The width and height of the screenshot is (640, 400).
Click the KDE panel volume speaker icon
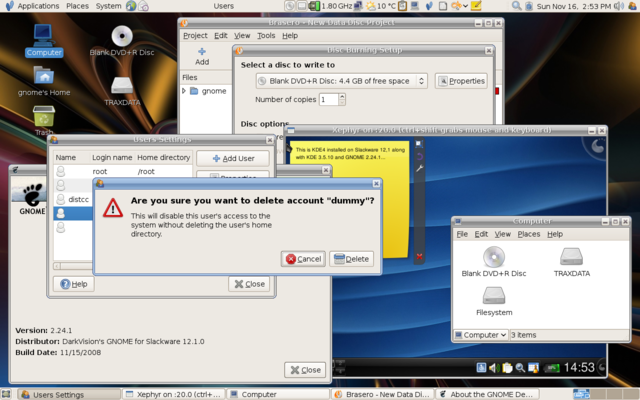[x=494, y=368]
